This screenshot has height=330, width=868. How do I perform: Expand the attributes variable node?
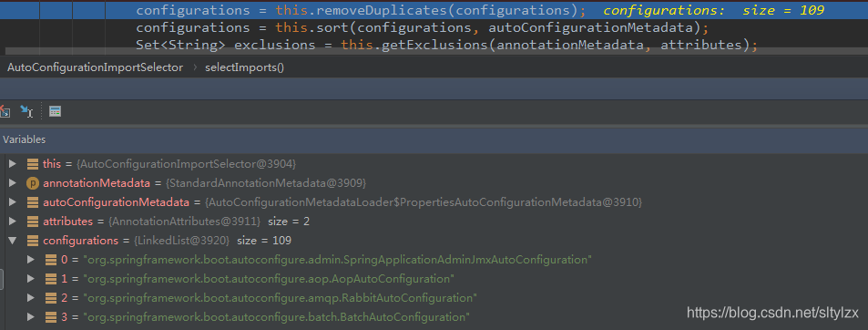[x=13, y=222]
